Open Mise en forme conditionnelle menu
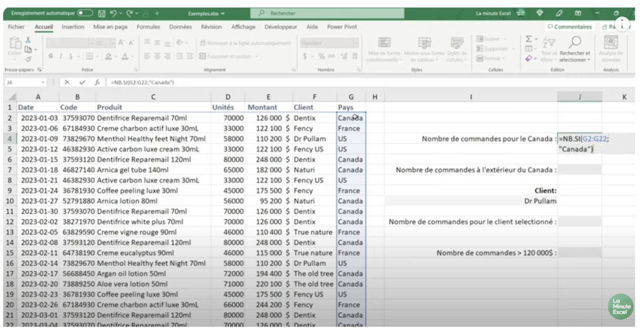 [384, 50]
